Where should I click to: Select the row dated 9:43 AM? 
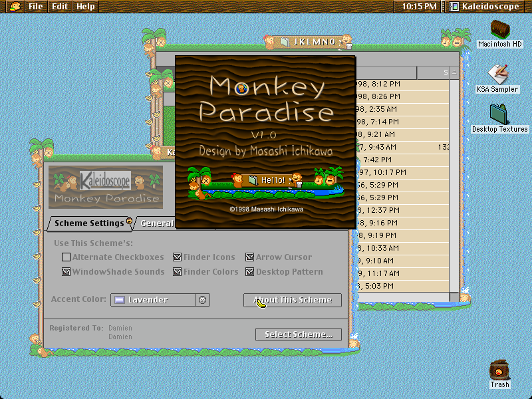point(402,147)
